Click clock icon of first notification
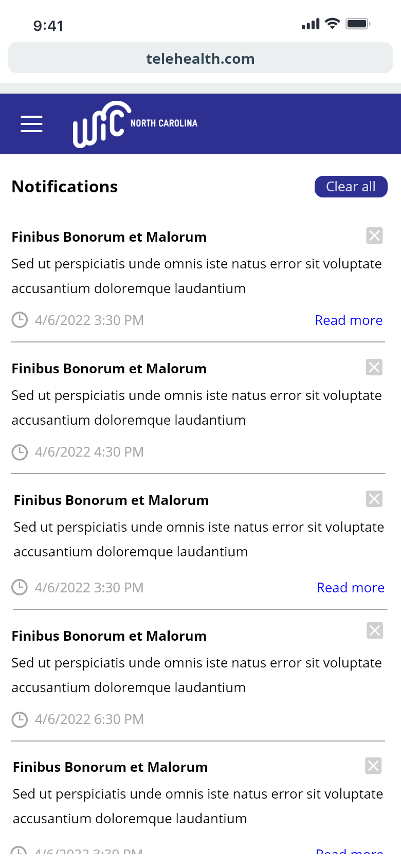 20,320
